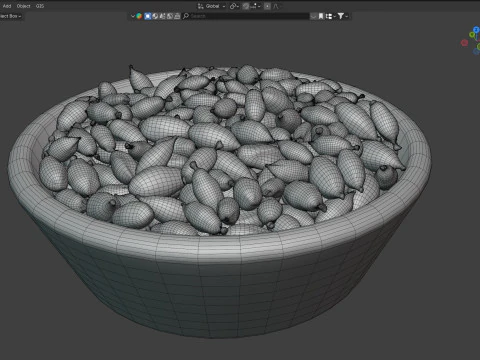Toggle the sphere material filter icon

(155, 16)
